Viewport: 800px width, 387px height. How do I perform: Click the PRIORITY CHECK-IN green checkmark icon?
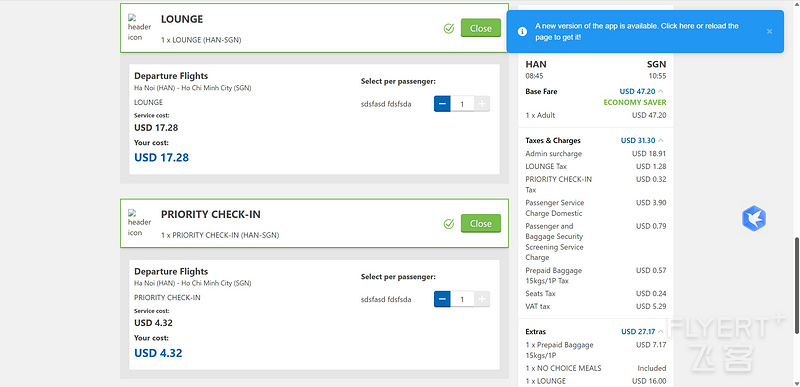click(x=449, y=224)
